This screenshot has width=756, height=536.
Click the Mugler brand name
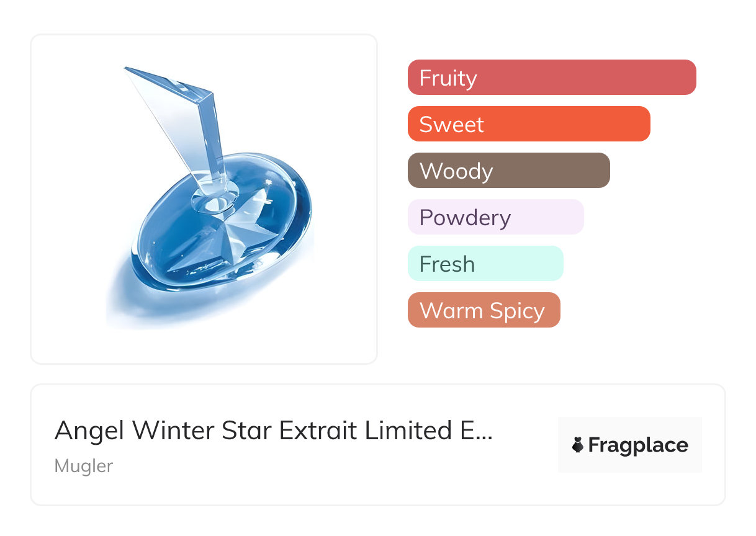(x=84, y=466)
